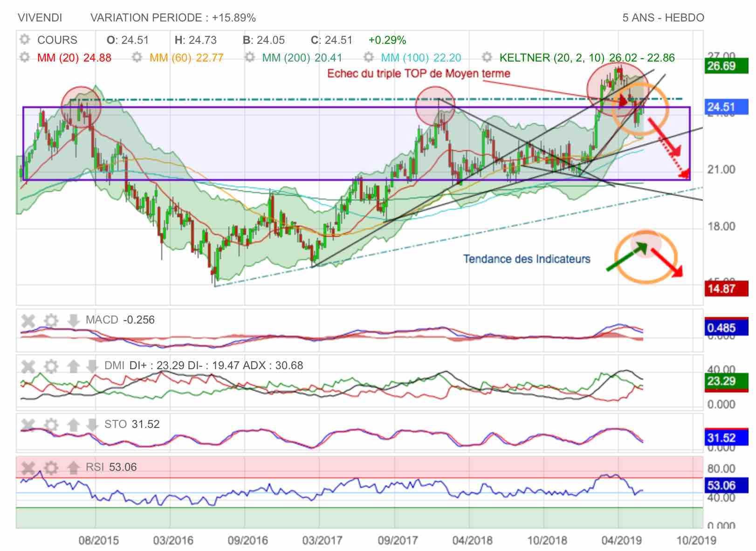The height and width of the screenshot is (551, 756).
Task: Move RSI panel up
Action: [73, 468]
